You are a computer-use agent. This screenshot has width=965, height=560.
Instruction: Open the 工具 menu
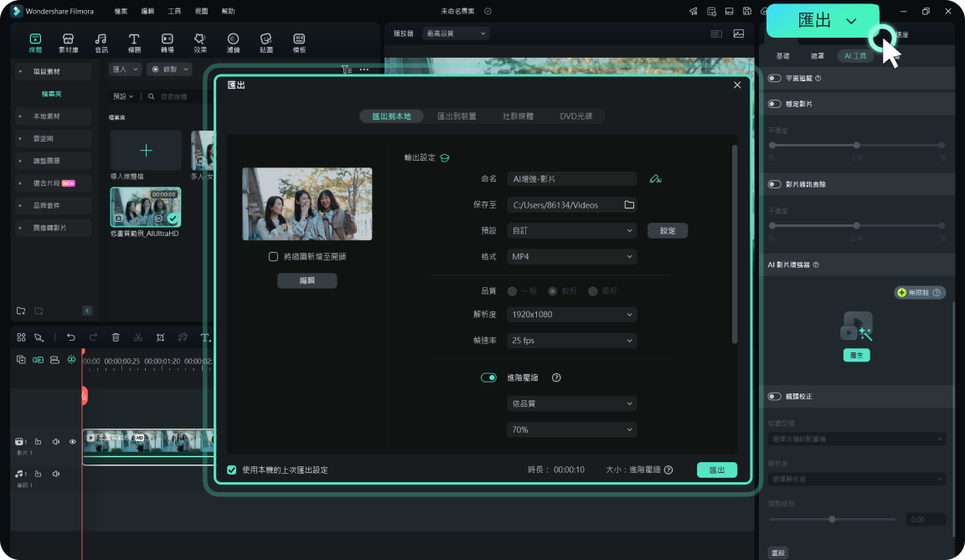pos(175,11)
